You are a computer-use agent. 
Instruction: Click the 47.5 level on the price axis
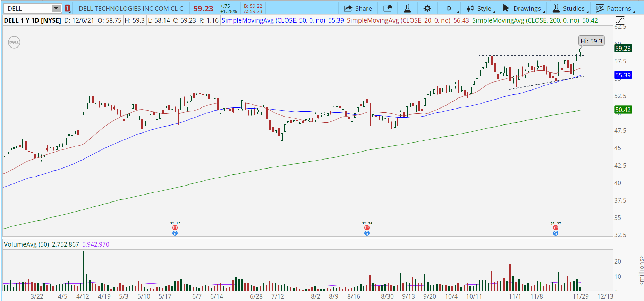point(620,131)
